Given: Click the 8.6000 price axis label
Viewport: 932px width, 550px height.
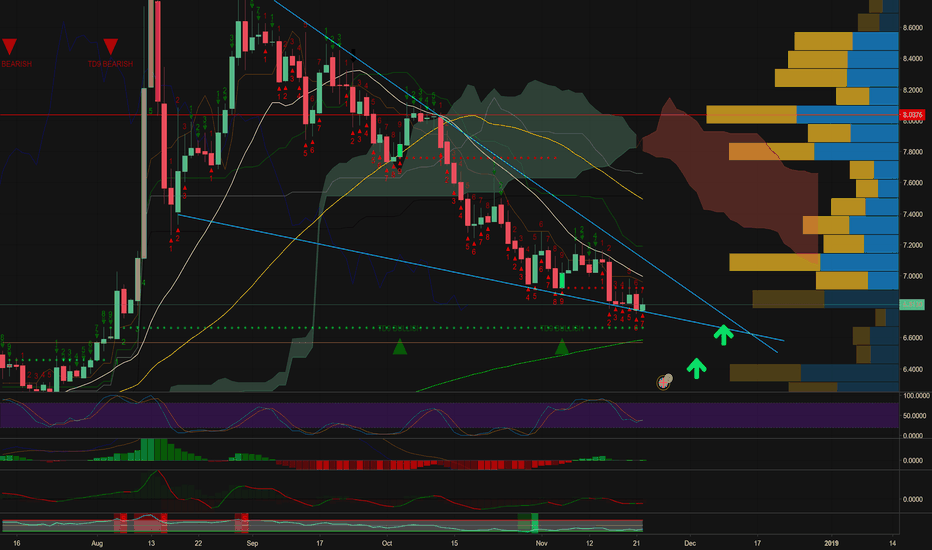Looking at the screenshot, I should [x=912, y=28].
